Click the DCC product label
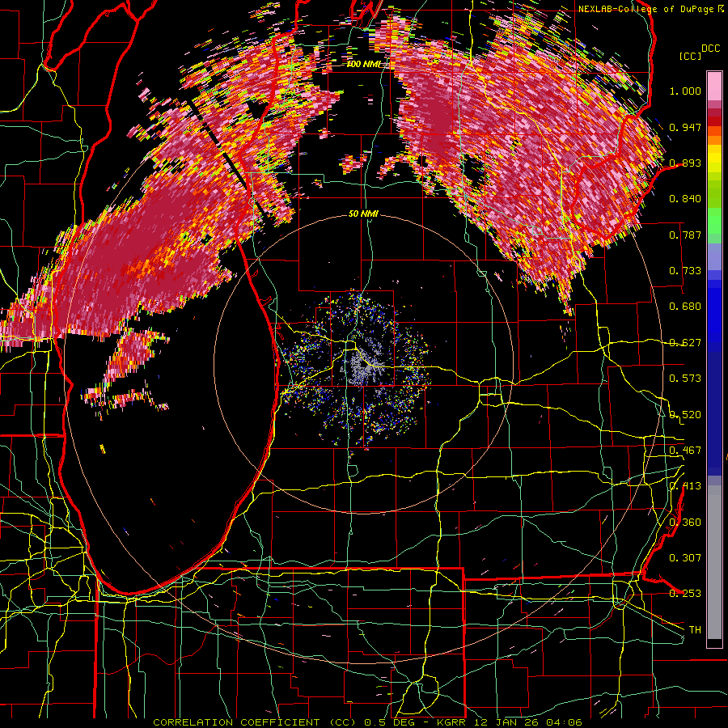This screenshot has width=728, height=728. tap(710, 49)
